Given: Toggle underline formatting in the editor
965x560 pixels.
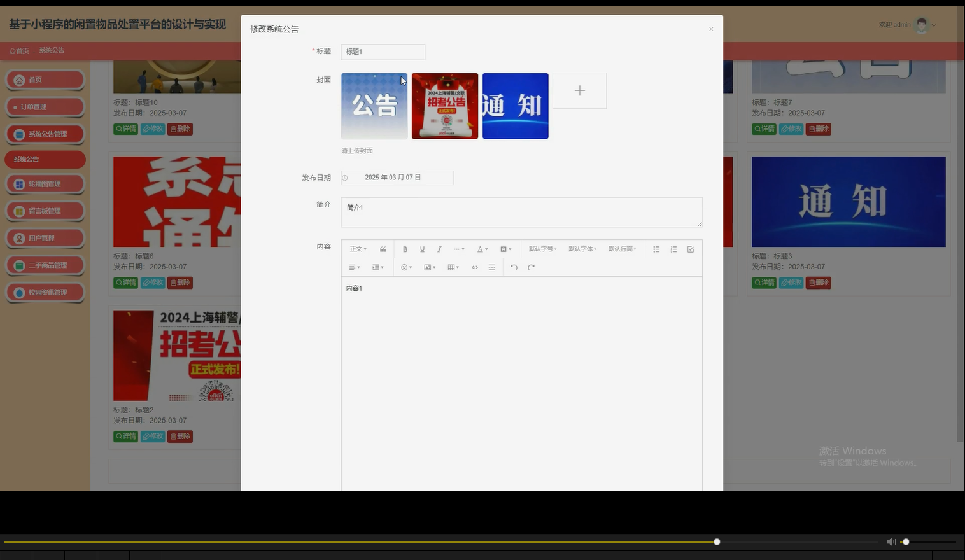Looking at the screenshot, I should [422, 249].
